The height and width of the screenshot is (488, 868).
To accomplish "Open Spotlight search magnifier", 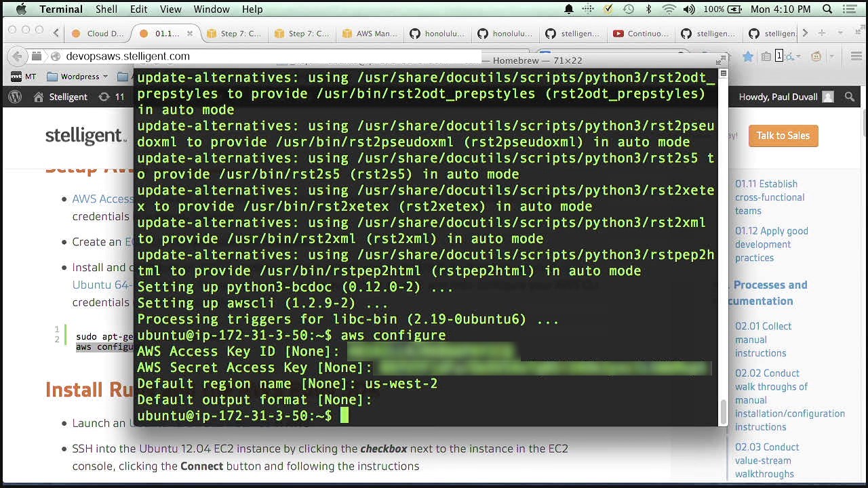I will pyautogui.click(x=827, y=9).
